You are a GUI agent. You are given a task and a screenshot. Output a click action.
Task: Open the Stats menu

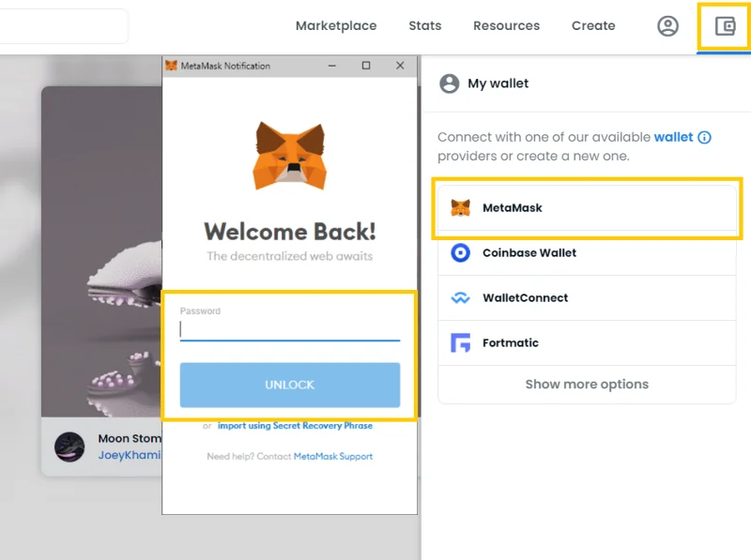pyautogui.click(x=425, y=26)
